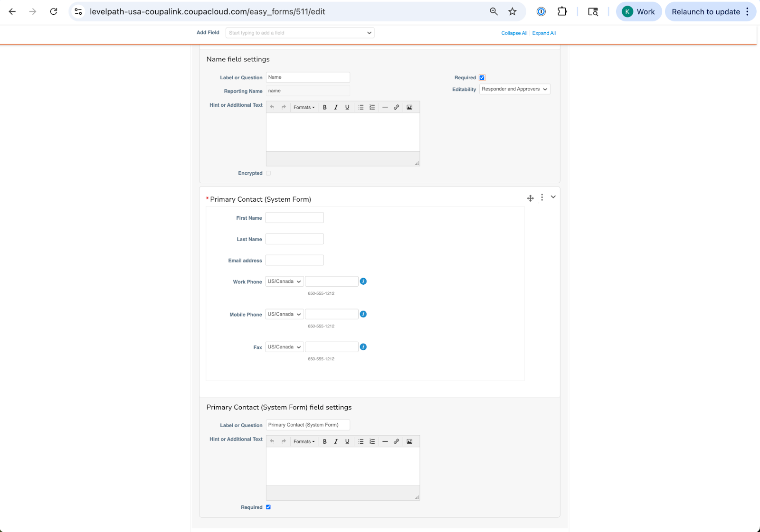Toggle the Encrypted checkbox
The height and width of the screenshot is (532, 760).
(268, 173)
